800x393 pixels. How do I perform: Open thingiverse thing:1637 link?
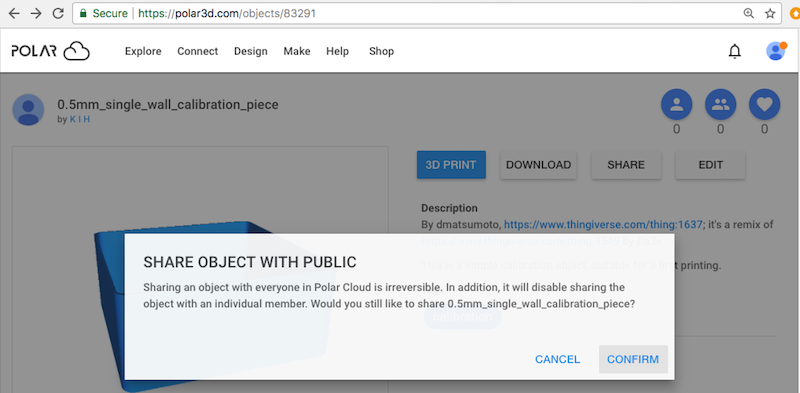click(x=603, y=224)
